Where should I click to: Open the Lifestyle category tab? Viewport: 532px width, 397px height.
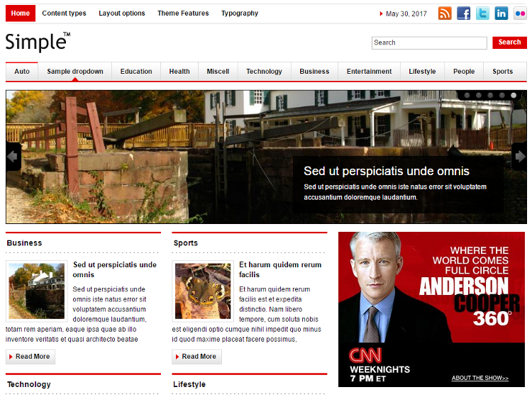tap(423, 72)
